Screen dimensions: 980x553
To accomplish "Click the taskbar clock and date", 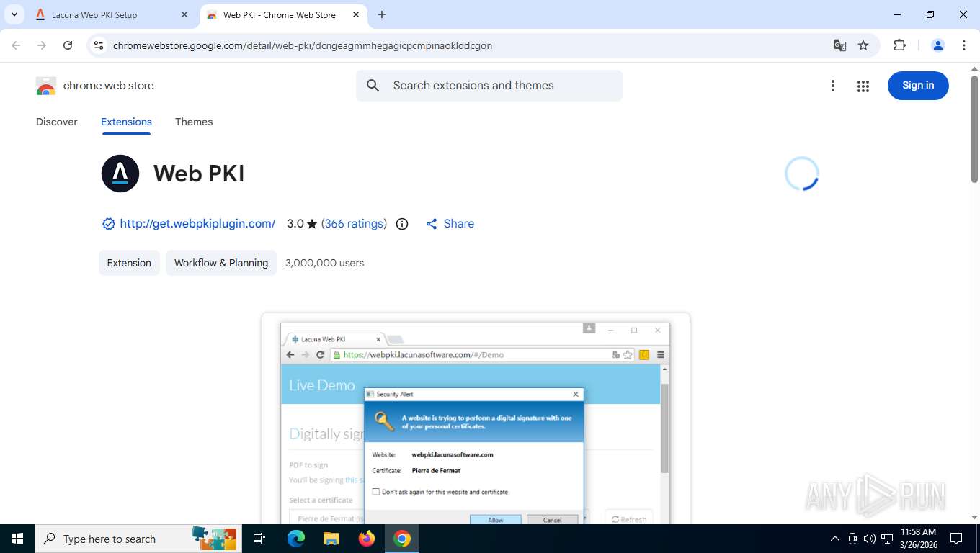I will coord(918,539).
